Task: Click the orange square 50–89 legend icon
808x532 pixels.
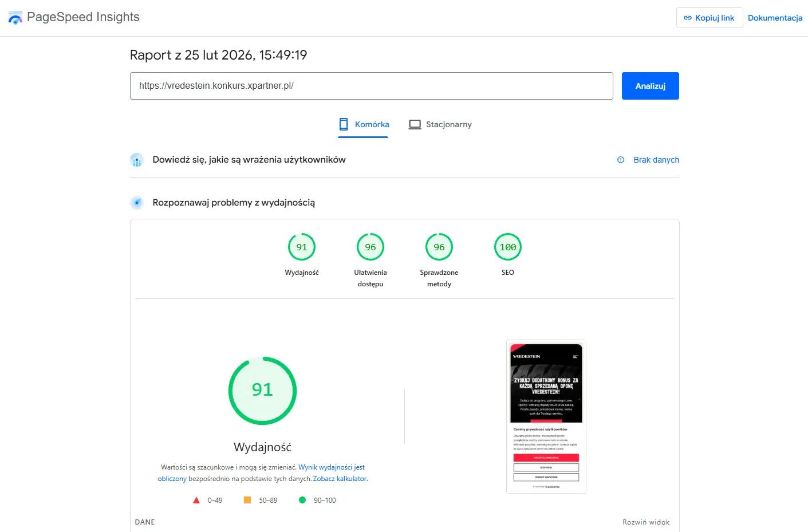Action: (247, 500)
